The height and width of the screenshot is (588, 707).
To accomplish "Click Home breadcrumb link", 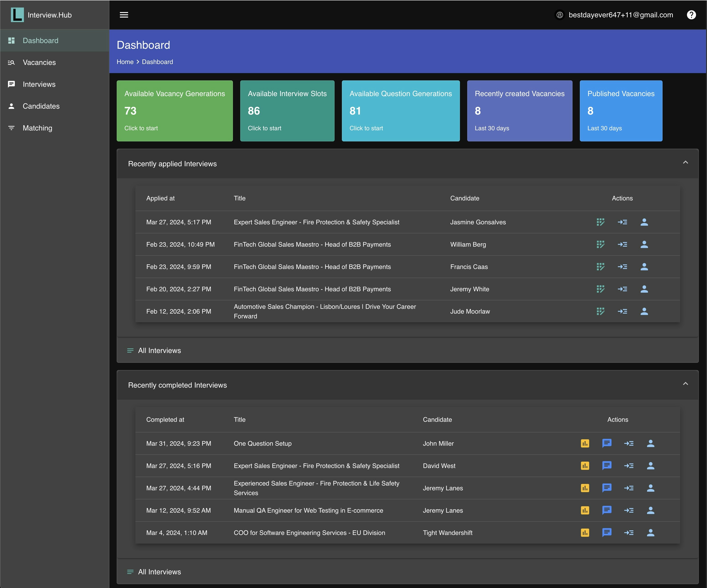I will pyautogui.click(x=125, y=62).
